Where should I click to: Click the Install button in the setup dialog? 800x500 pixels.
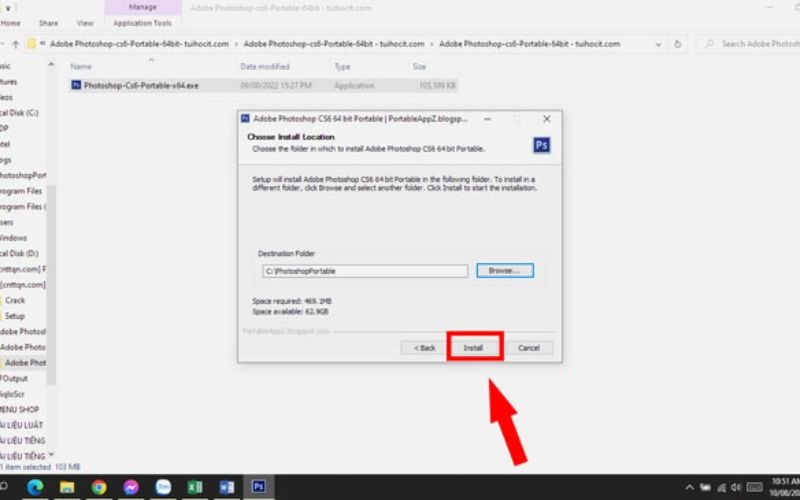click(x=474, y=347)
